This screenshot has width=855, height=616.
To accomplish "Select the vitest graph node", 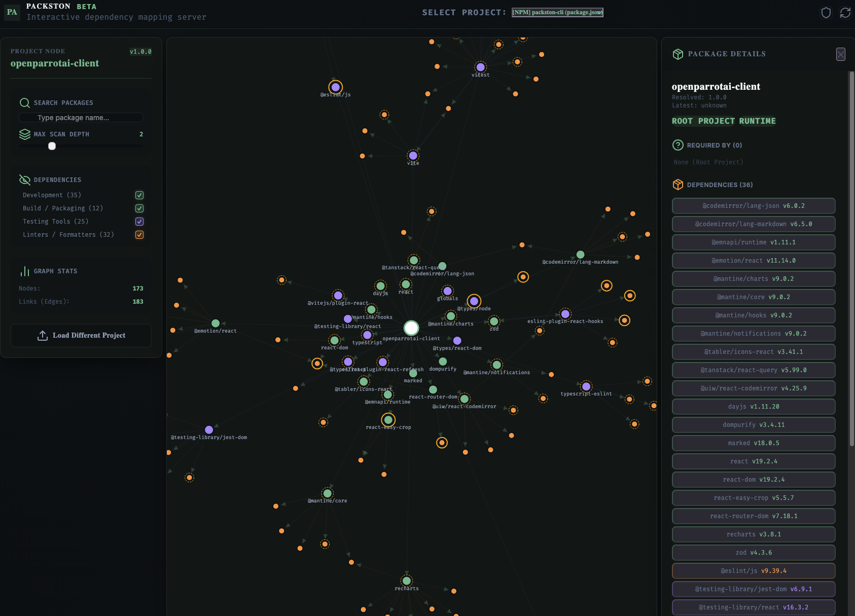I will click(481, 67).
